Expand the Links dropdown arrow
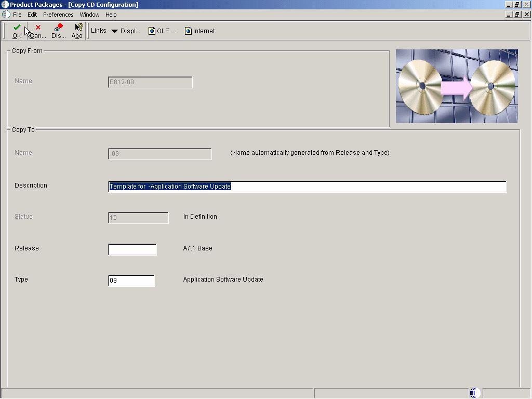Screen dimensions: 532x399 115,31
